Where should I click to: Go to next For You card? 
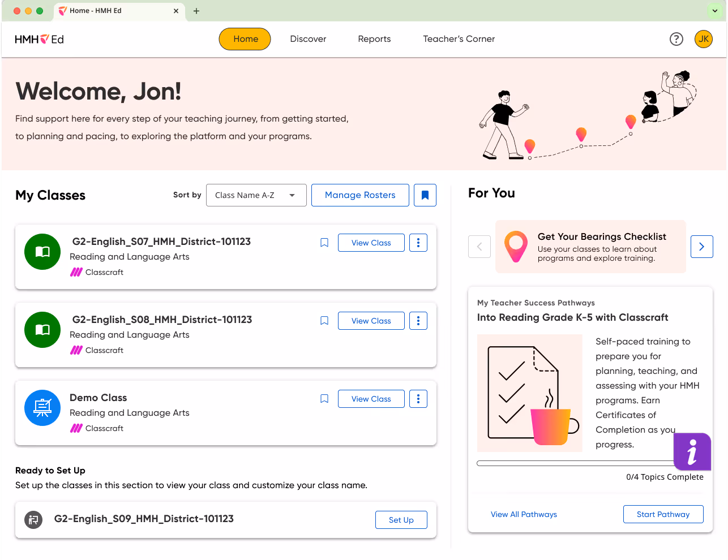pyautogui.click(x=702, y=247)
